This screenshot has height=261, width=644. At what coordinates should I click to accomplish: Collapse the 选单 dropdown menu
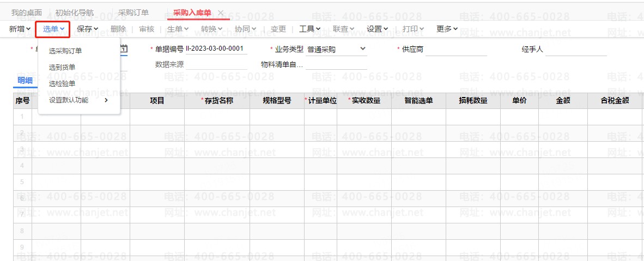click(53, 29)
